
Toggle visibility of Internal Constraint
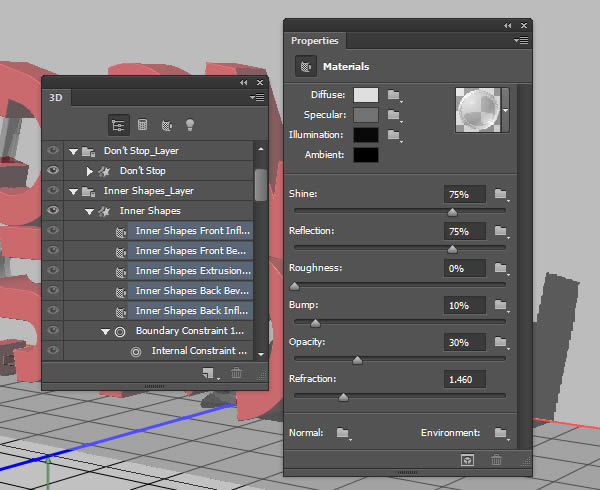(x=53, y=350)
